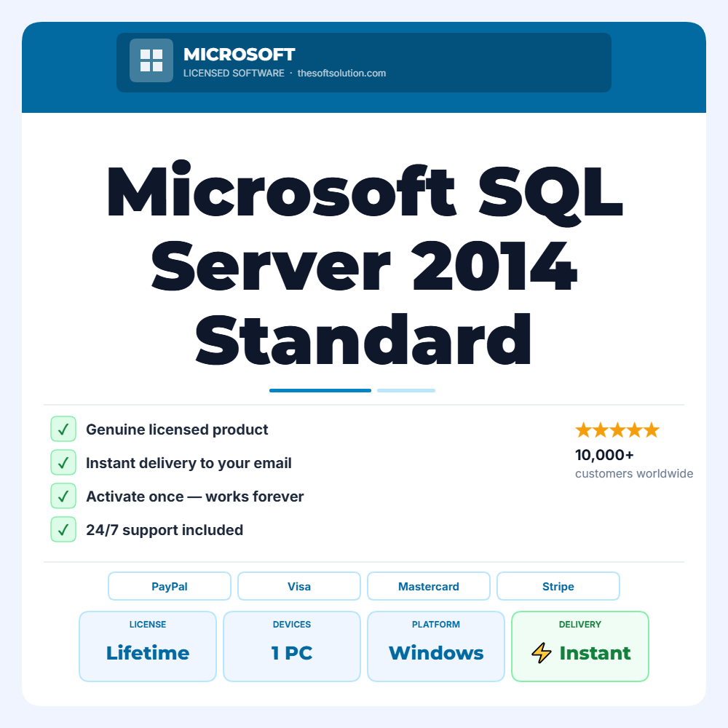728x728 pixels.
Task: Click the LICENSED SOFTWARE label
Action: [234, 74]
